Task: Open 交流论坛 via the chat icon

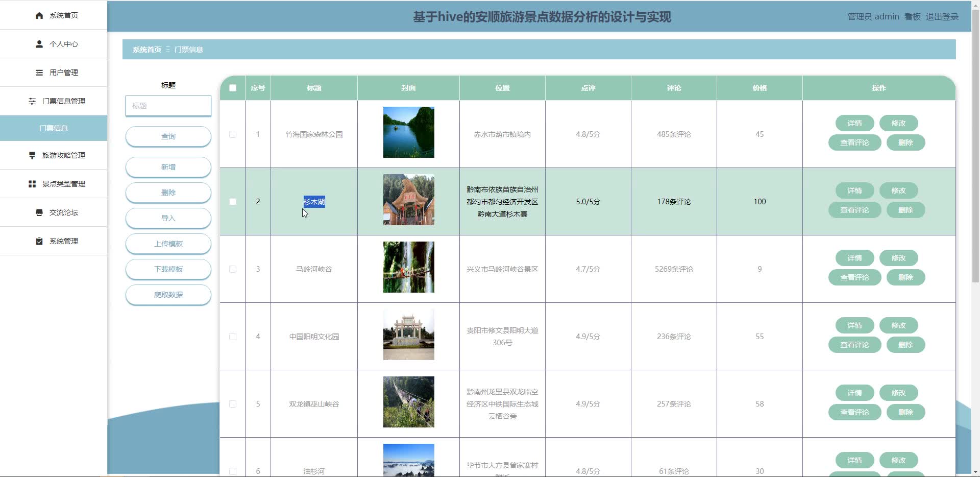Action: [x=39, y=212]
